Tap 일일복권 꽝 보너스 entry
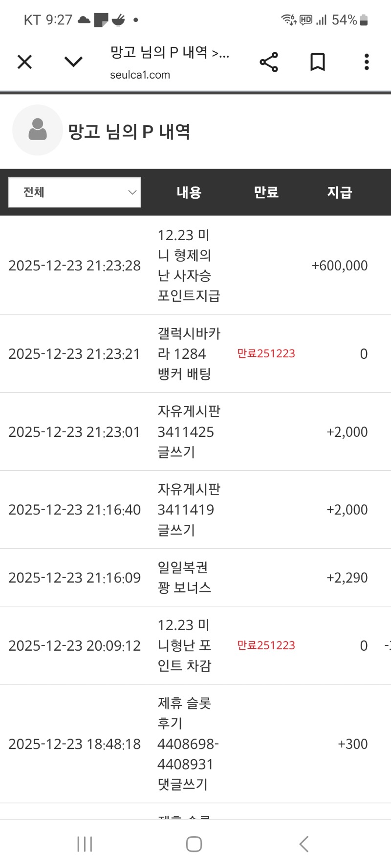Viewport: 391px width, 868px height. pos(184,578)
